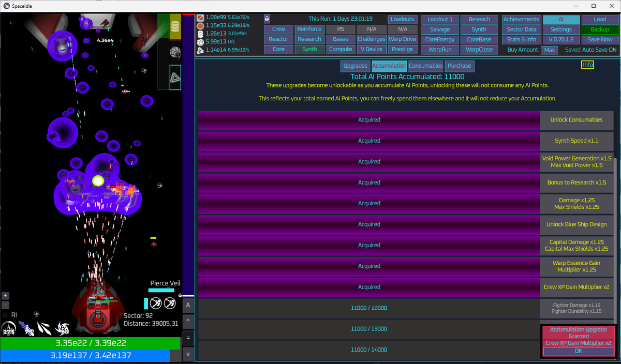Click the orange circle resource icon beside 1.15e33

point(200,25)
